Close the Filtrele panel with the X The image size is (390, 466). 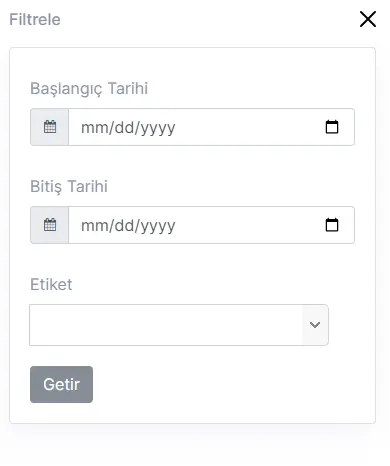368,19
